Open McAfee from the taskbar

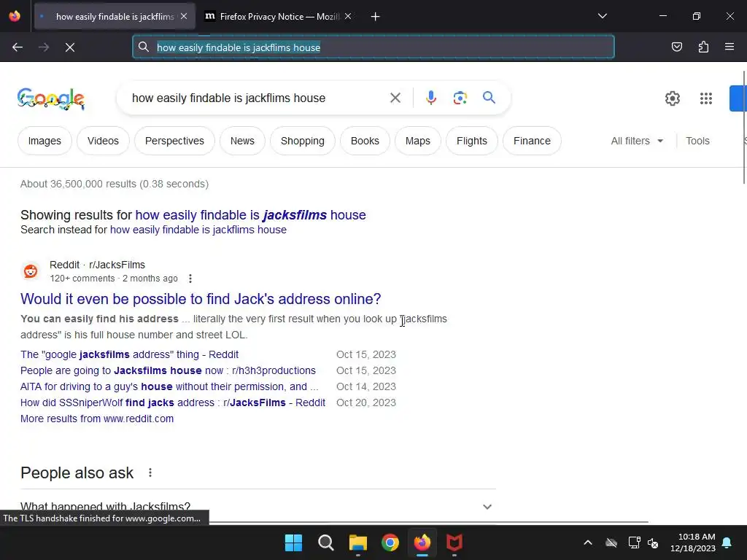coord(454,542)
